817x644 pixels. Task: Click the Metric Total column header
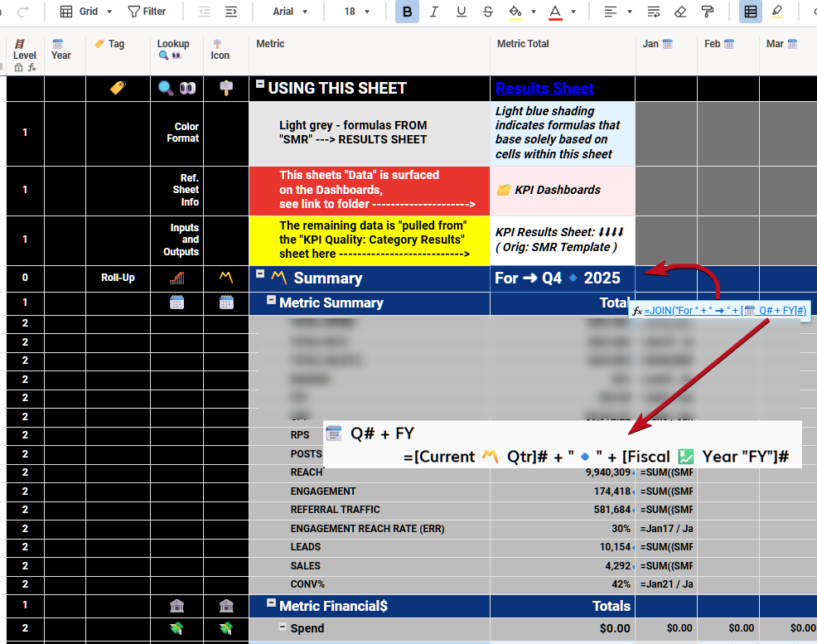(563, 55)
